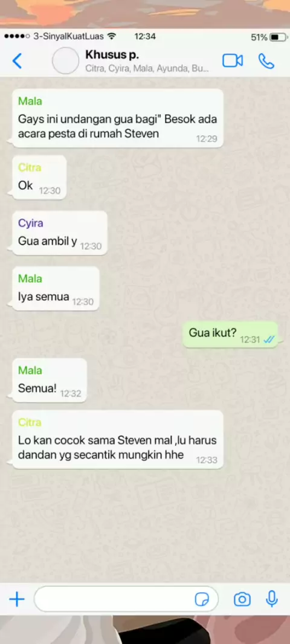Tap sender name Cyira on her message
The height and width of the screenshot is (644, 290).
30,223
